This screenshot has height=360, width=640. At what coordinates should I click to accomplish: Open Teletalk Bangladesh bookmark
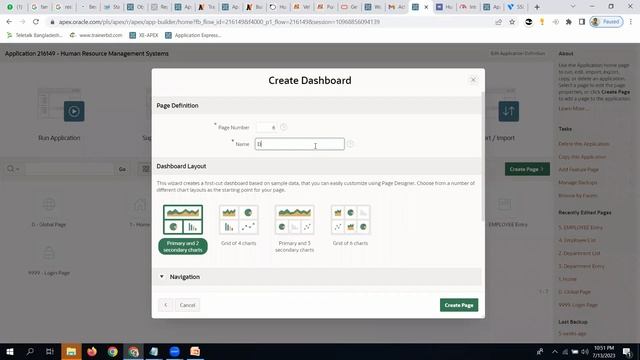tap(34, 35)
